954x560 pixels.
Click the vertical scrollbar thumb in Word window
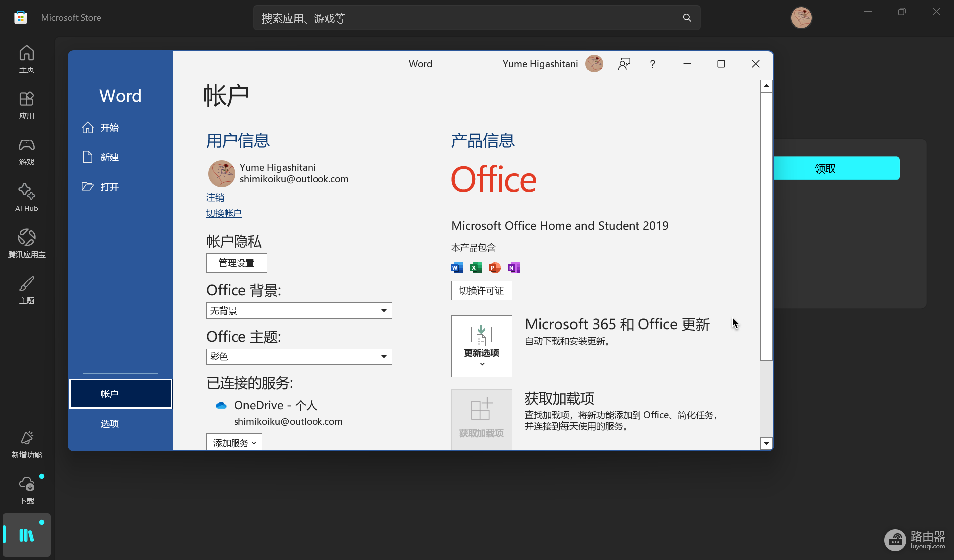click(x=767, y=226)
